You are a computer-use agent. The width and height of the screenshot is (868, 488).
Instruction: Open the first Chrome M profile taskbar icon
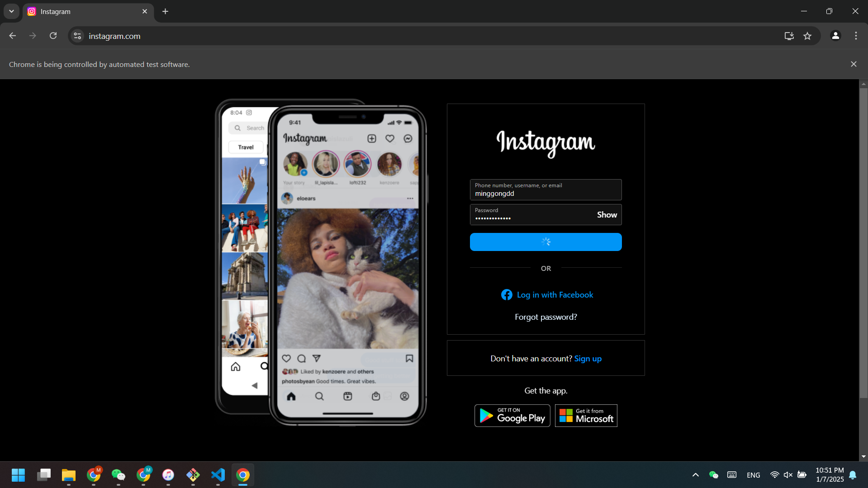pyautogui.click(x=94, y=475)
